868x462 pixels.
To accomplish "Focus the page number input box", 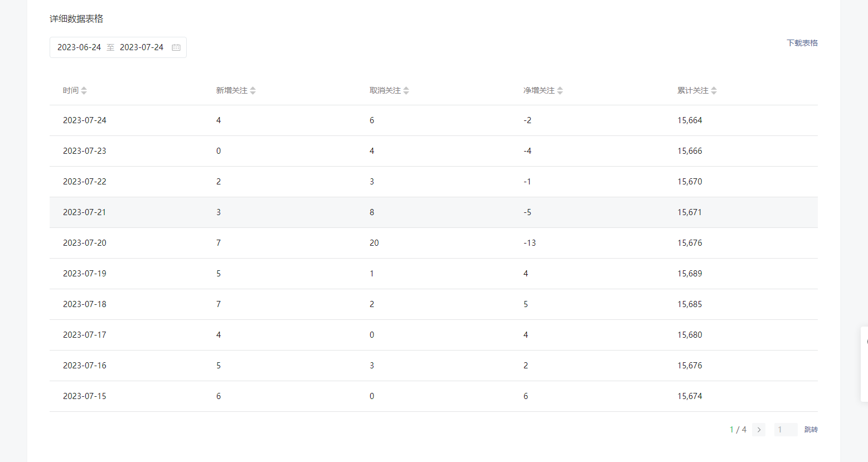I will 785,430.
